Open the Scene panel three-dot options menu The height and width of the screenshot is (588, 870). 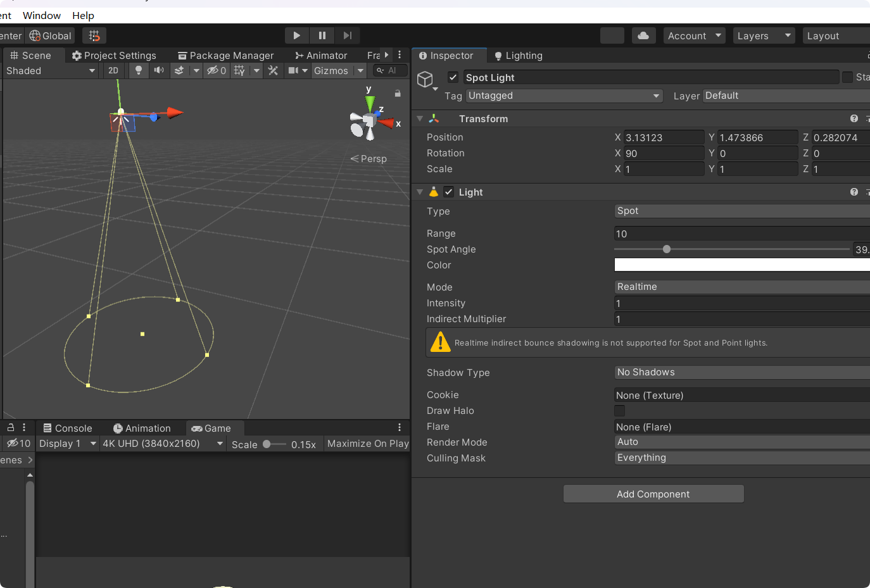tap(400, 55)
